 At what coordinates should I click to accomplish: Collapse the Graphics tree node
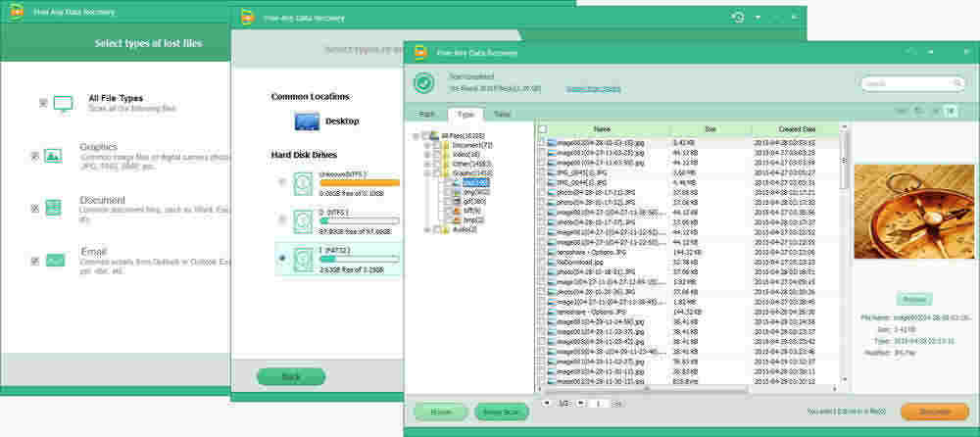[427, 173]
